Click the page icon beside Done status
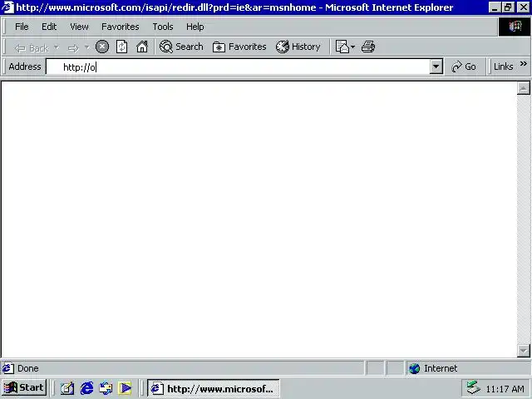This screenshot has height=399, width=532. tap(8, 368)
